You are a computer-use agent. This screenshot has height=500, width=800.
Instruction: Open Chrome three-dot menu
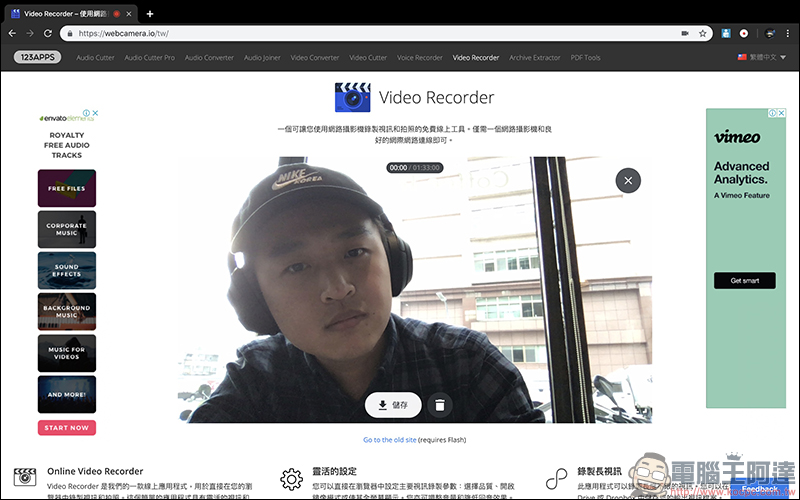pos(788,33)
